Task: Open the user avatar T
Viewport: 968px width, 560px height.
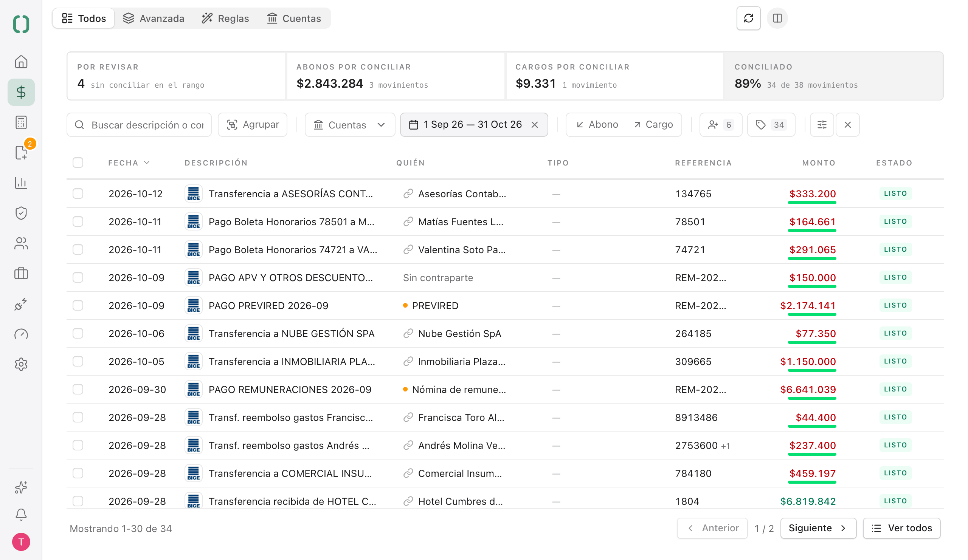Action: [21, 541]
